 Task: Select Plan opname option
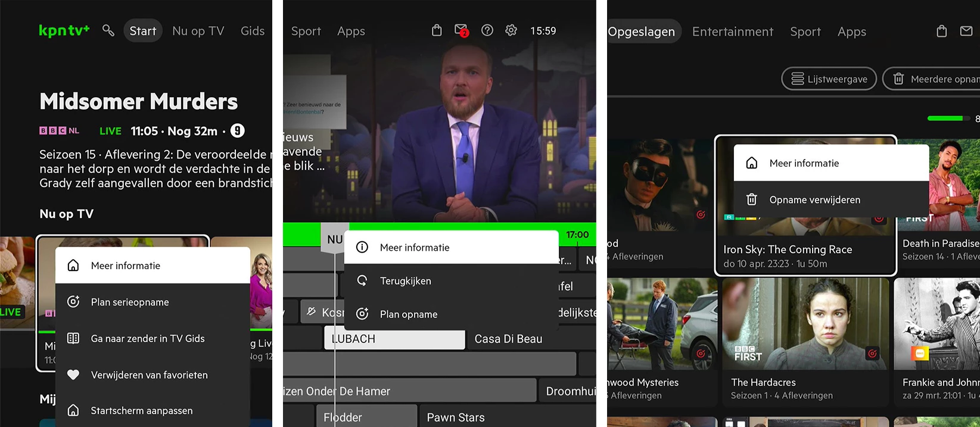[452, 314]
